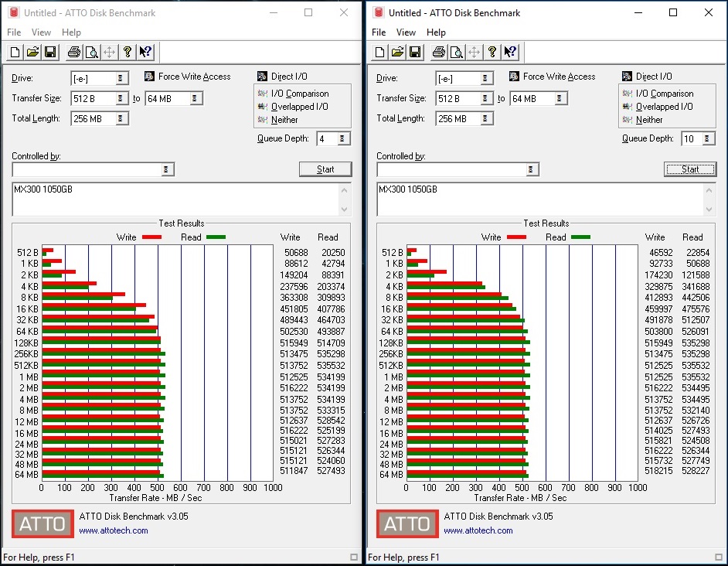Click the ATTO logo in right window

407,523
